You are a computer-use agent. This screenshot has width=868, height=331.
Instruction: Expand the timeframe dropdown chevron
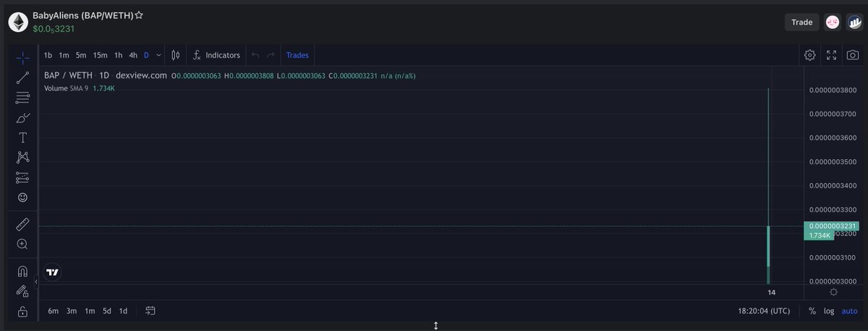[158, 55]
